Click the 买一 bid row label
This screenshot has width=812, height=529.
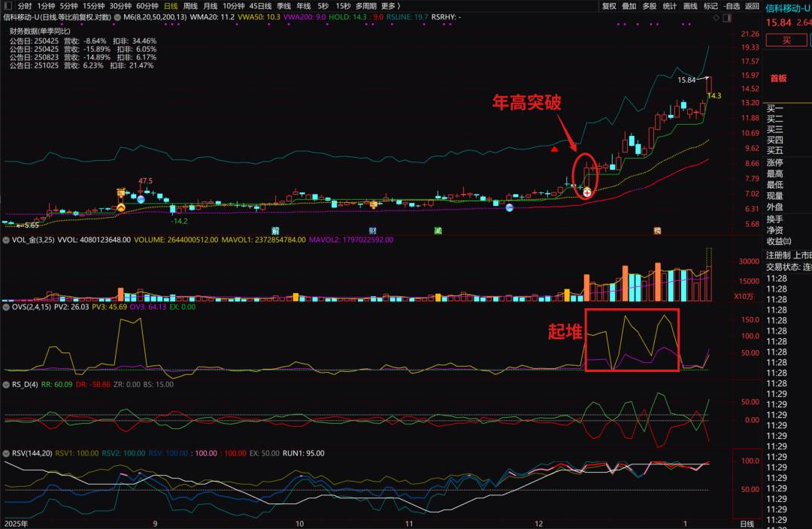pyautogui.click(x=774, y=109)
